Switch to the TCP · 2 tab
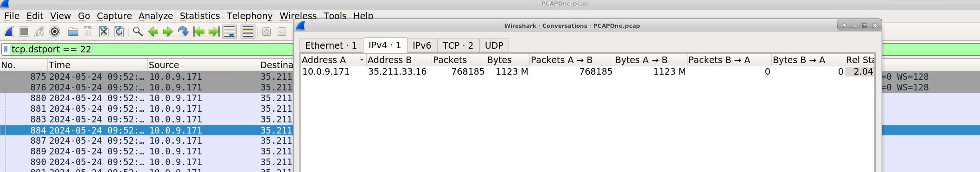The height and width of the screenshot is (172, 980). click(x=458, y=45)
